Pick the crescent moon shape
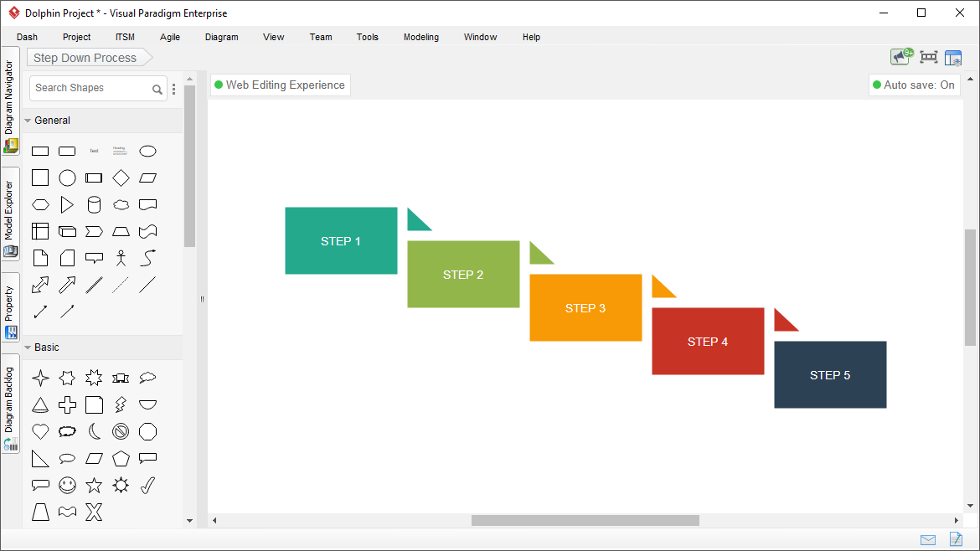Screen dimensions: 980x551 (94, 432)
